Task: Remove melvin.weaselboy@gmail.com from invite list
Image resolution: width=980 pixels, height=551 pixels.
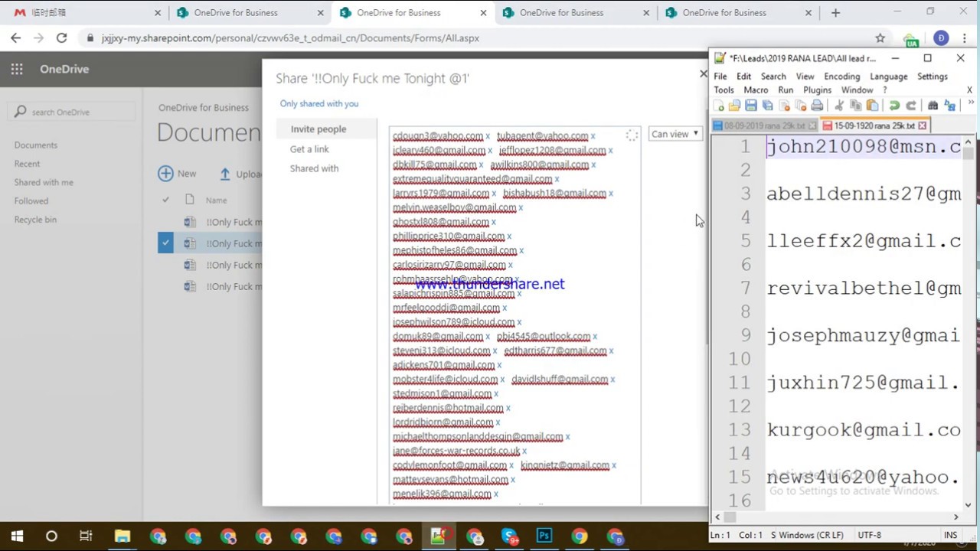Action: (x=521, y=208)
